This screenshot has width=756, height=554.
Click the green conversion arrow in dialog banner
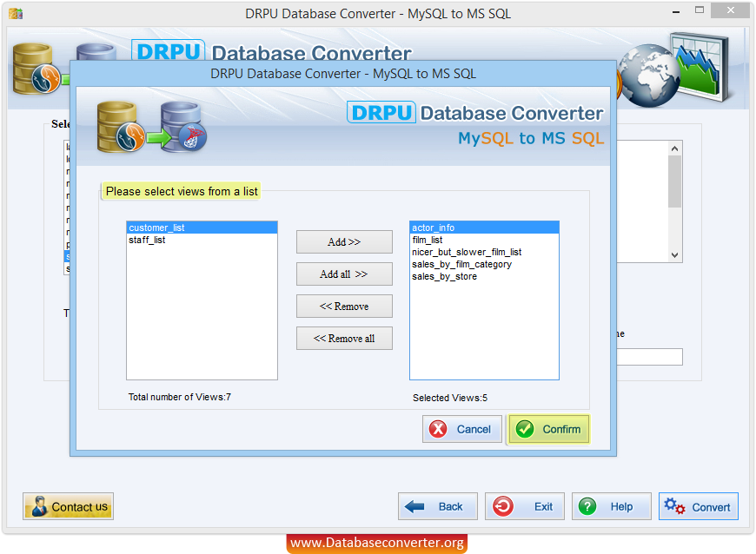159,138
